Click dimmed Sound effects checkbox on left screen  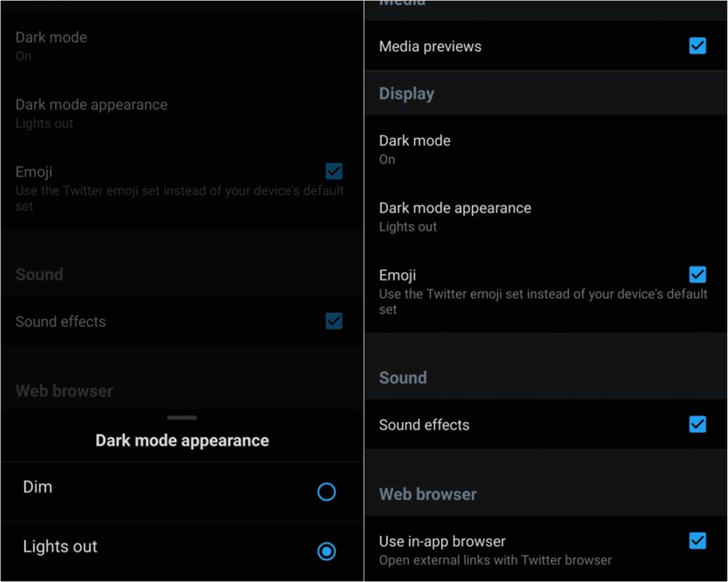[334, 321]
